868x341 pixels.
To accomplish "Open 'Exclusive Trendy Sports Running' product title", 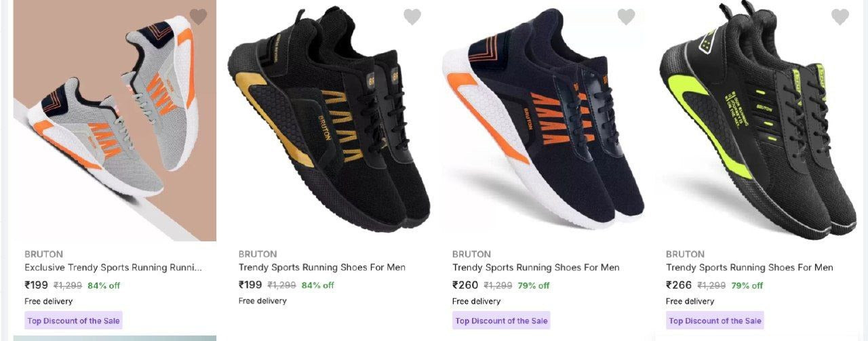I will [x=113, y=268].
